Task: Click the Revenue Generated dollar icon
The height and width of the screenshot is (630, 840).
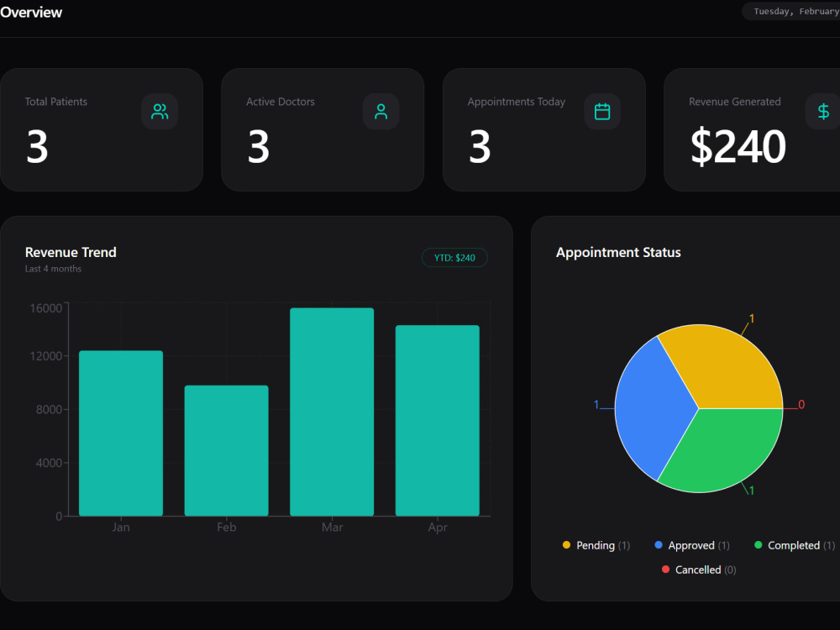Action: [823, 112]
